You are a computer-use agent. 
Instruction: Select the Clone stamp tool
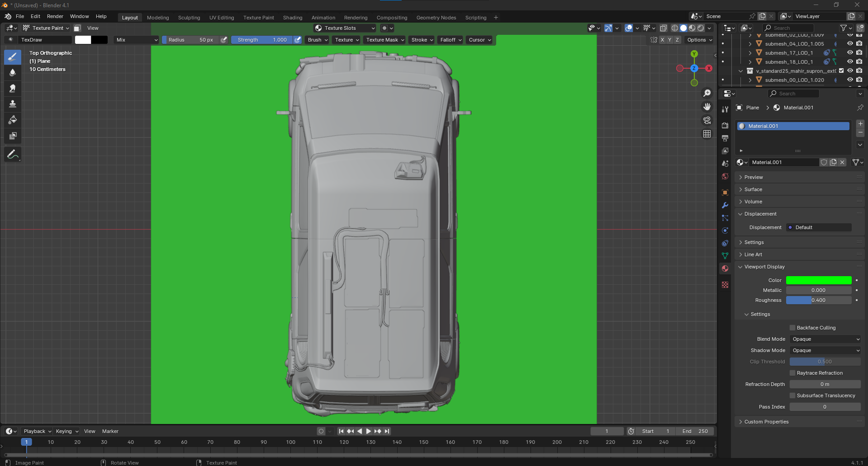[13, 104]
